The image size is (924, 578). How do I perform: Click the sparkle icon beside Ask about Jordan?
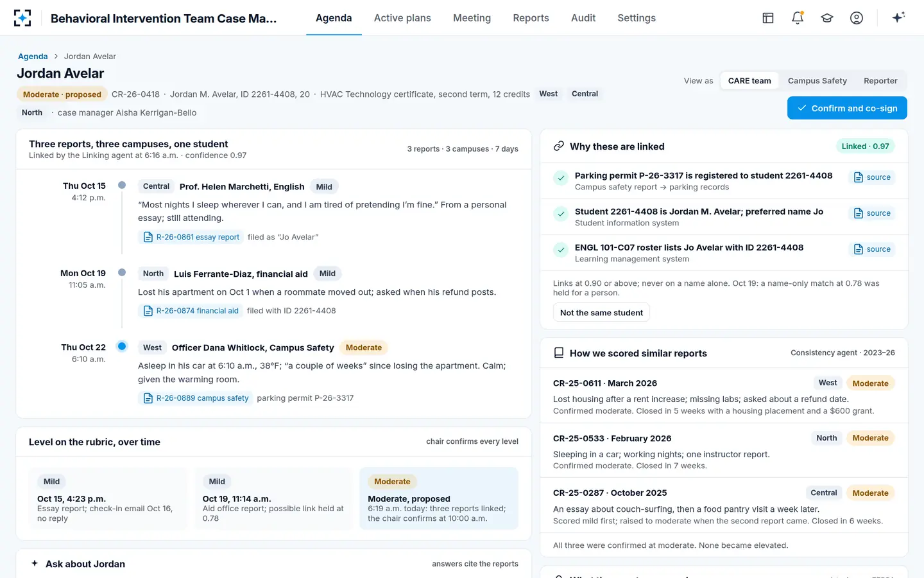pyautogui.click(x=35, y=563)
